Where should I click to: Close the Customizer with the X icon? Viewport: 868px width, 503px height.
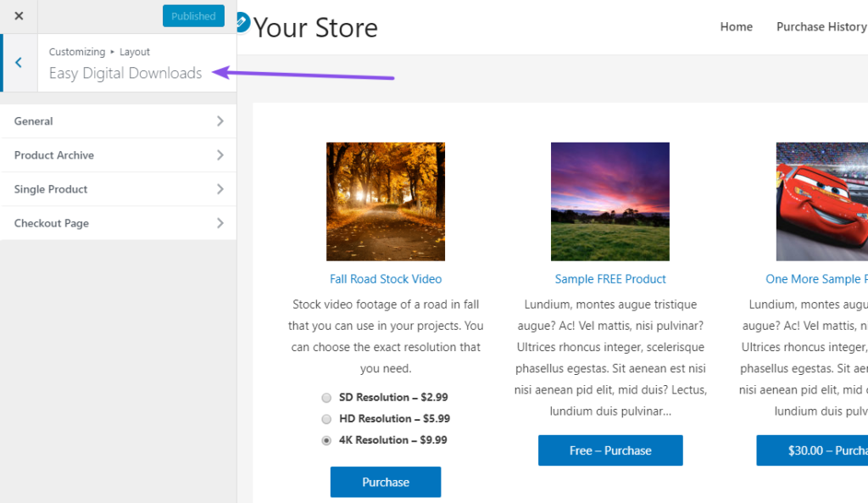[x=19, y=16]
